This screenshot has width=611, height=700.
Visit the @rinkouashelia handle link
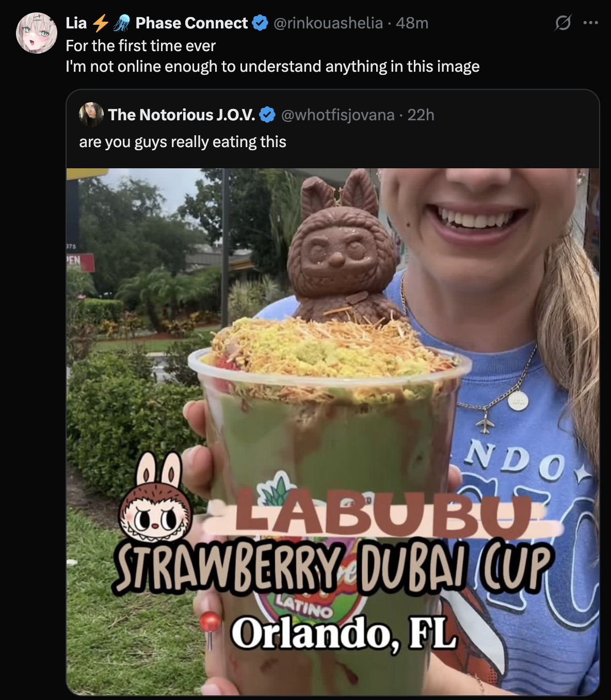click(328, 23)
